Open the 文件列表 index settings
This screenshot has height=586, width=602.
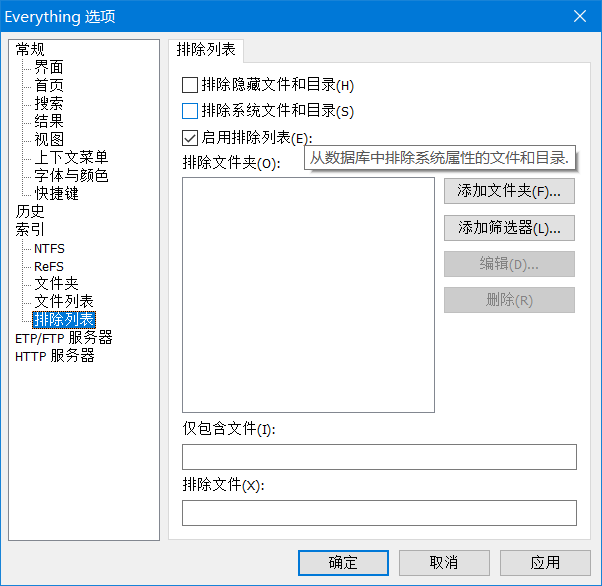pos(64,302)
